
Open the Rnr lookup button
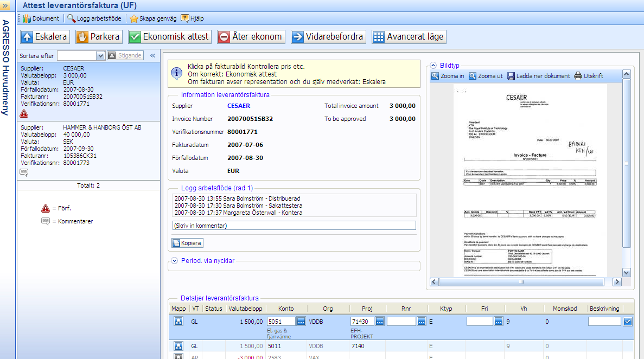point(422,322)
